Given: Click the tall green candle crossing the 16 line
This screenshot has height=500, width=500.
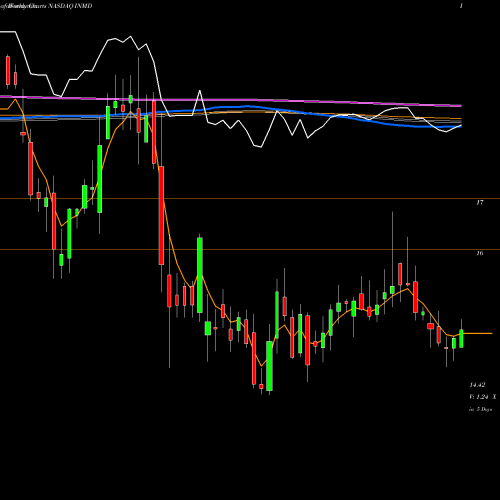Looking at the screenshot, I should [200, 275].
